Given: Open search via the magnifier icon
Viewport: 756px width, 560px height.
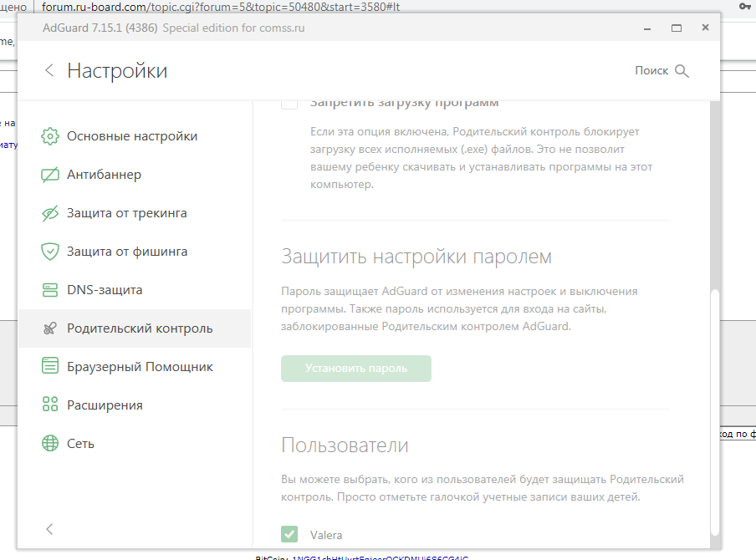Looking at the screenshot, I should [x=682, y=71].
